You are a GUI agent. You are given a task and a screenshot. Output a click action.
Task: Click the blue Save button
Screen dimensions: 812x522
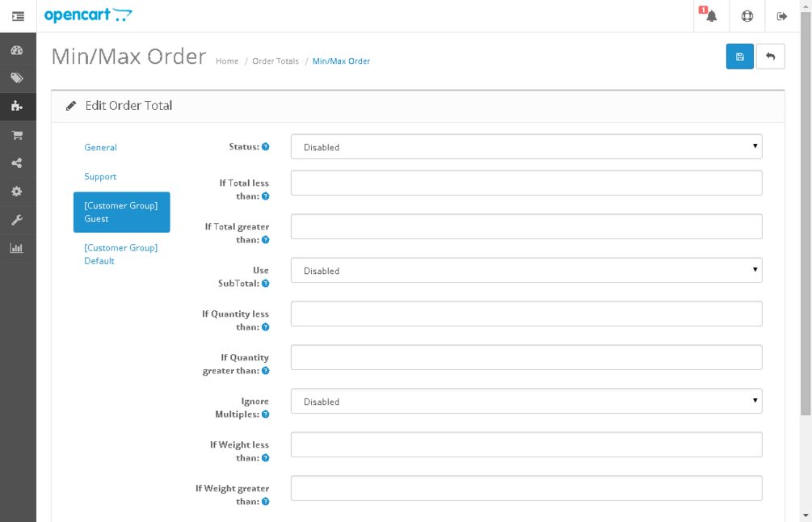coord(739,56)
